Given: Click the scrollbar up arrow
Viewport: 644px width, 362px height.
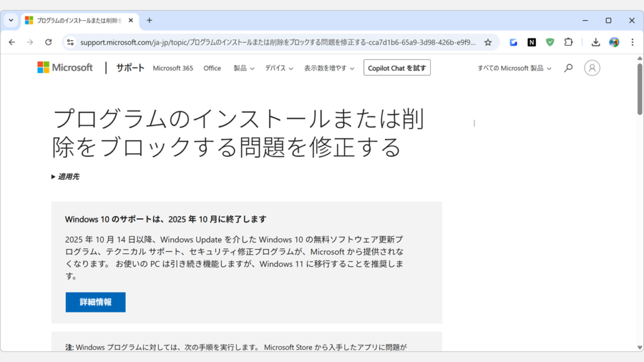Looking at the screenshot, I should pos(640,58).
